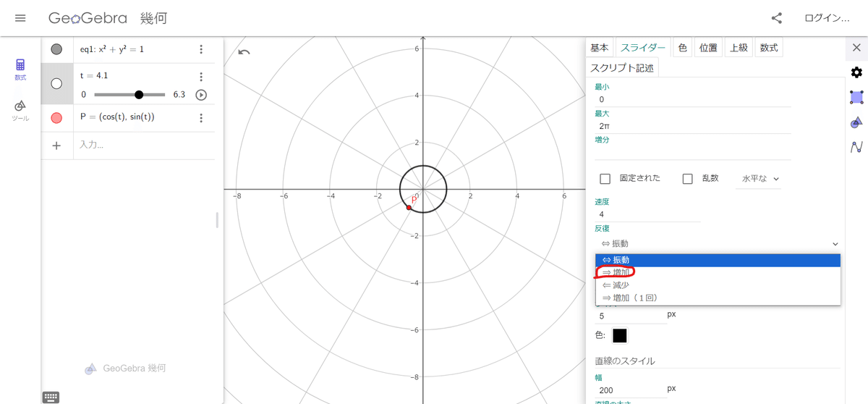This screenshot has height=404, width=868.
Task: Open the hamburger main menu
Action: pyautogui.click(x=20, y=18)
